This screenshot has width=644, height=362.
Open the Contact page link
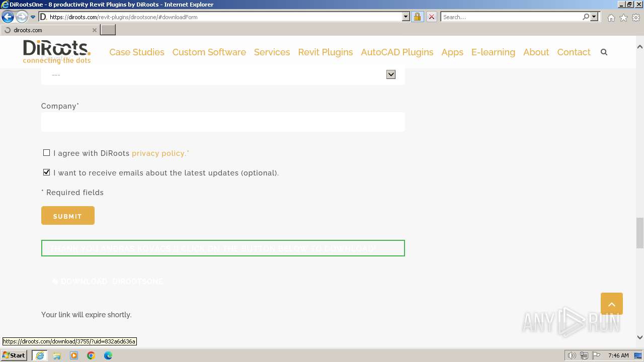point(574,52)
